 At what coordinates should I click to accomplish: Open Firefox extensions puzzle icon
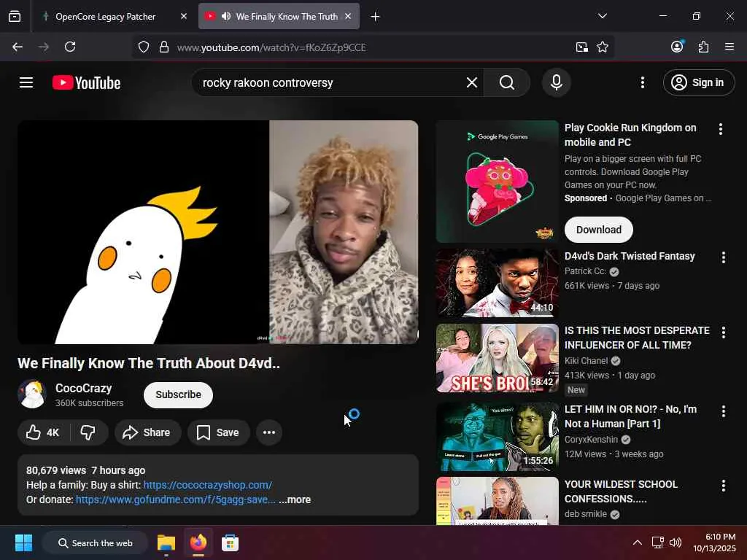point(703,47)
